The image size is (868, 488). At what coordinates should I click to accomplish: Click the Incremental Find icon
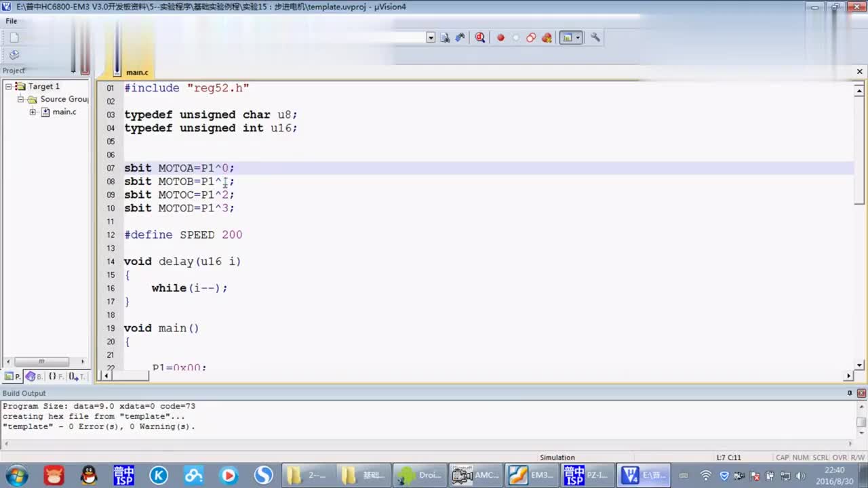tap(460, 37)
